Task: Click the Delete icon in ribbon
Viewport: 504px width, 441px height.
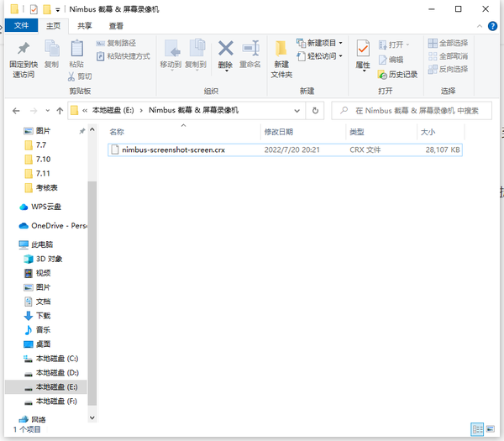Action: (x=225, y=53)
